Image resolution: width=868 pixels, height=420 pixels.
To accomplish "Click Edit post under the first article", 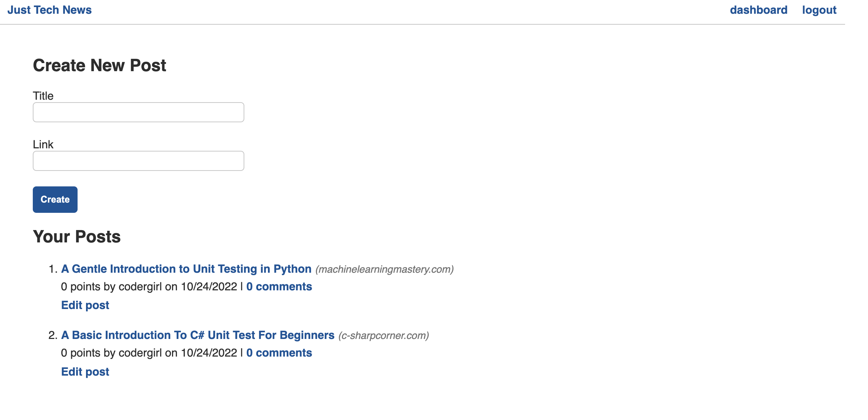I will coord(85,305).
